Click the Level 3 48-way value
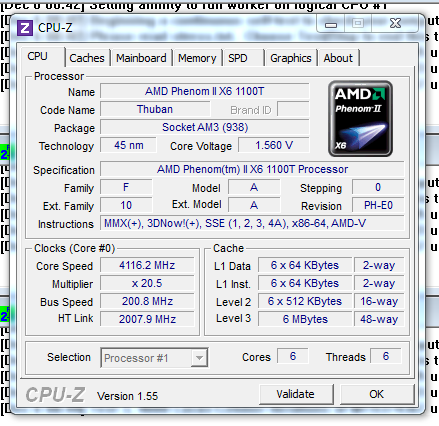The width and height of the screenshot is (439, 426). (x=379, y=319)
